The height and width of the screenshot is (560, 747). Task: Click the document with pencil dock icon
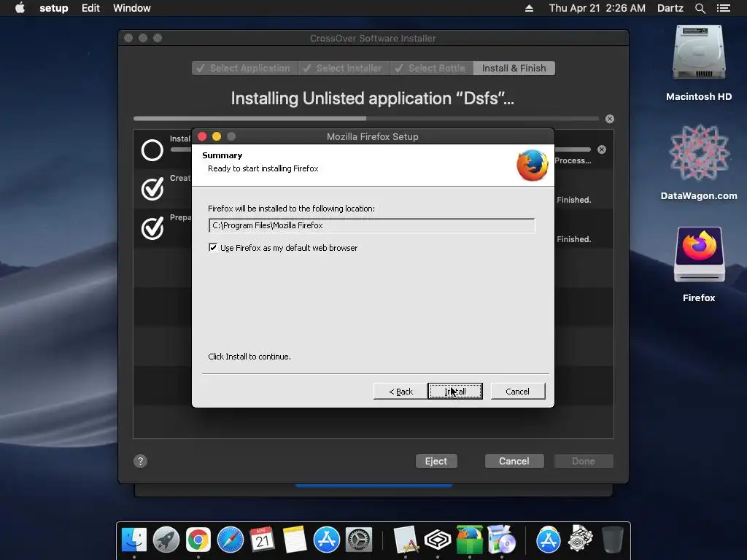406,540
